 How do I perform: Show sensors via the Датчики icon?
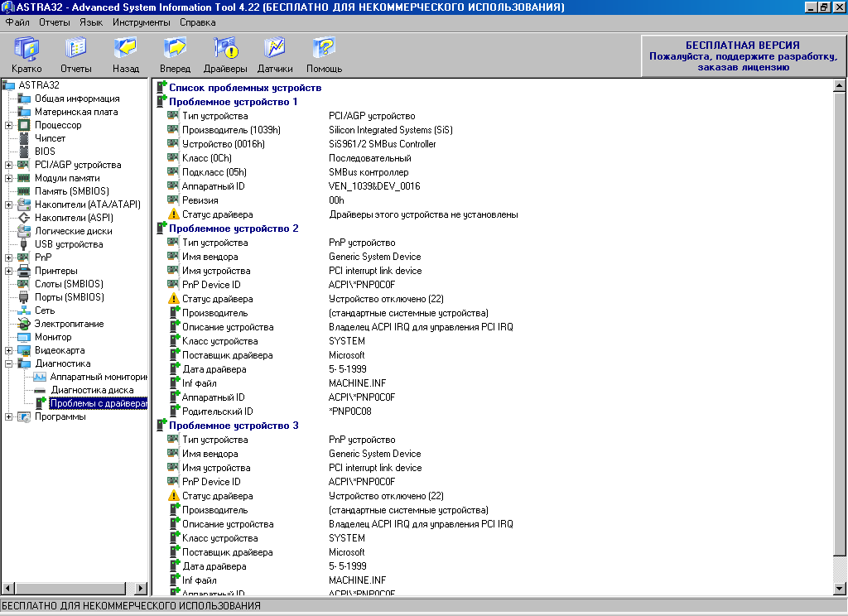pyautogui.click(x=275, y=55)
